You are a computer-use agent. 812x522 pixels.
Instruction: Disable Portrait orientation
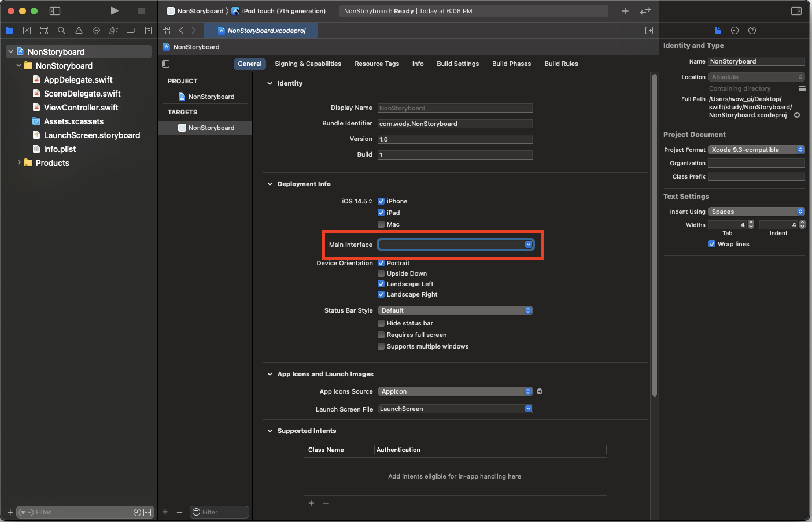[x=381, y=263]
